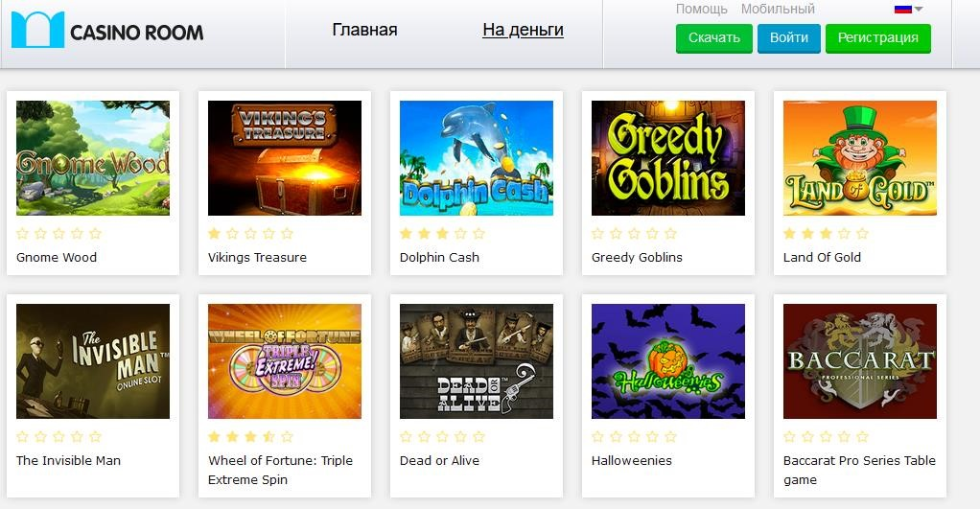Click the Dead or Alive title text
The image size is (980, 509).
pos(439,460)
